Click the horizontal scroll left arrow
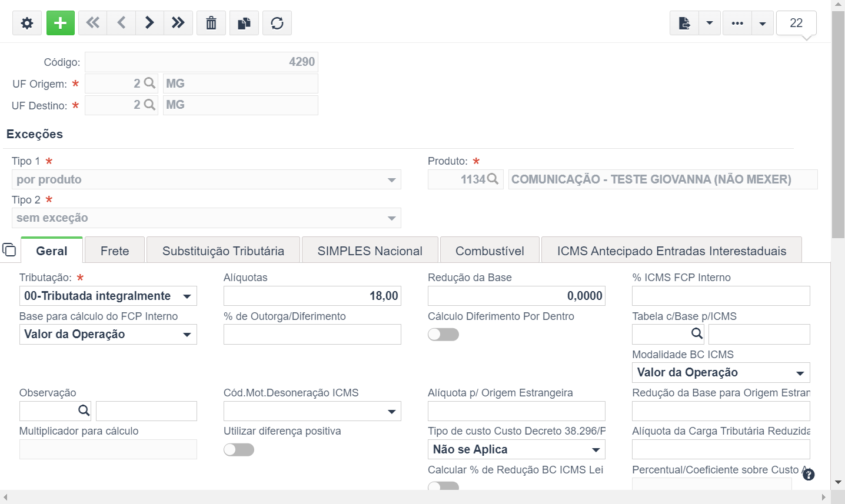Viewport: 845px width, 504px height. pyautogui.click(x=6, y=497)
